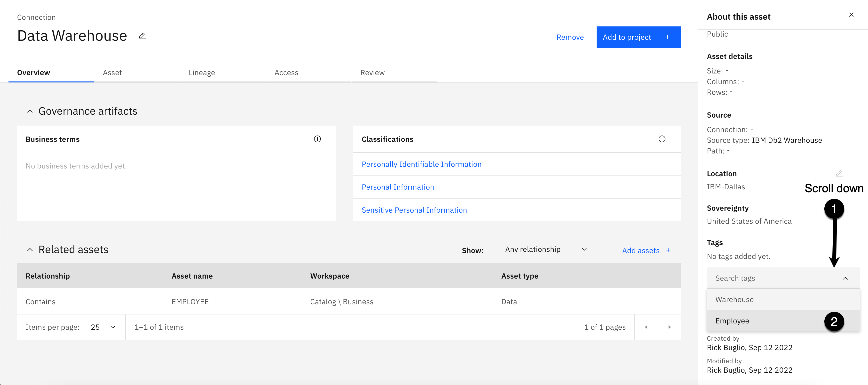Select the Employee tag option
Screen dimensions: 868x385
point(732,321)
